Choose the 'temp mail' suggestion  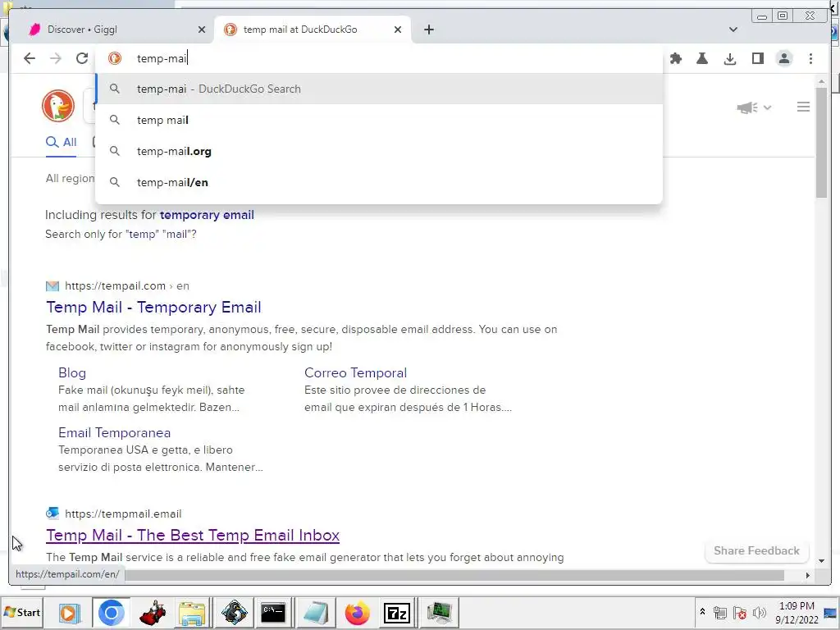(x=379, y=120)
